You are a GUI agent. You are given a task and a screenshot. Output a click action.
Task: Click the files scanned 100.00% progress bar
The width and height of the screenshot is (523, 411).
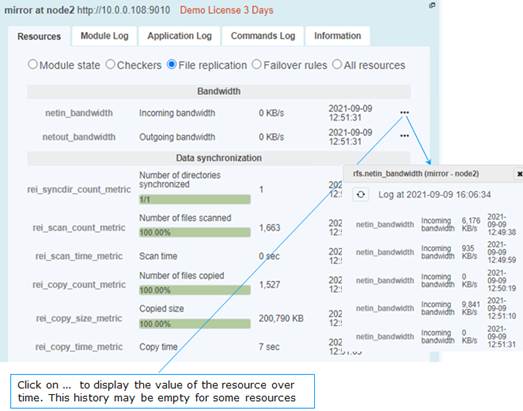click(195, 232)
